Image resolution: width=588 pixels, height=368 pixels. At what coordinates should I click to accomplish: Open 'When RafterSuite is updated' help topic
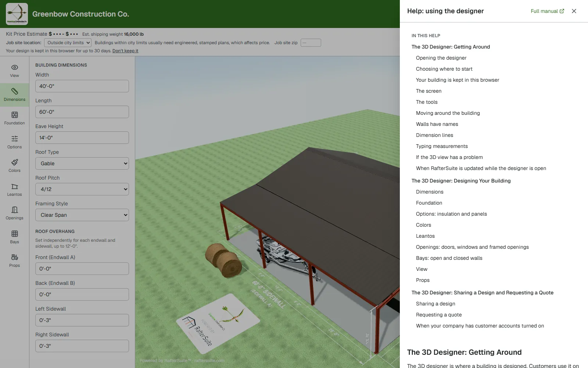click(481, 168)
